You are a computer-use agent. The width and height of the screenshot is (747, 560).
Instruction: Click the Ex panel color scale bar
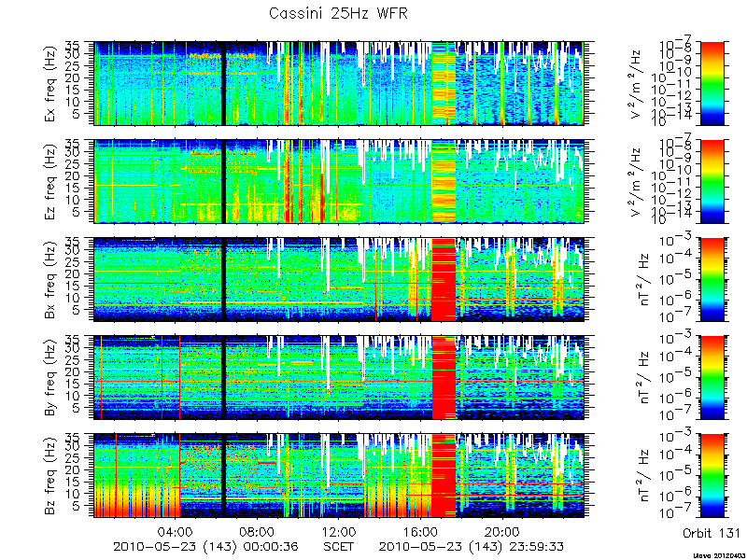pyautogui.click(x=712, y=83)
